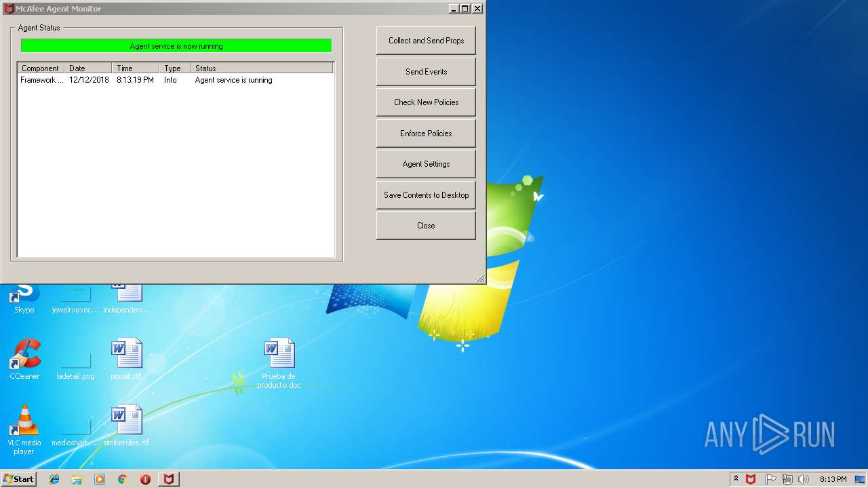Close McAfee Agent Monitor with the X
The width and height of the screenshot is (868, 488).
point(477,9)
